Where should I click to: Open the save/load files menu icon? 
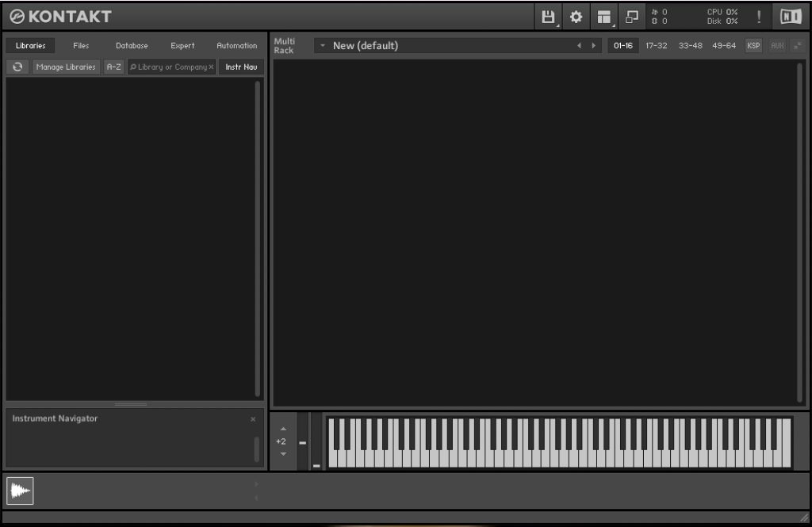coord(548,17)
